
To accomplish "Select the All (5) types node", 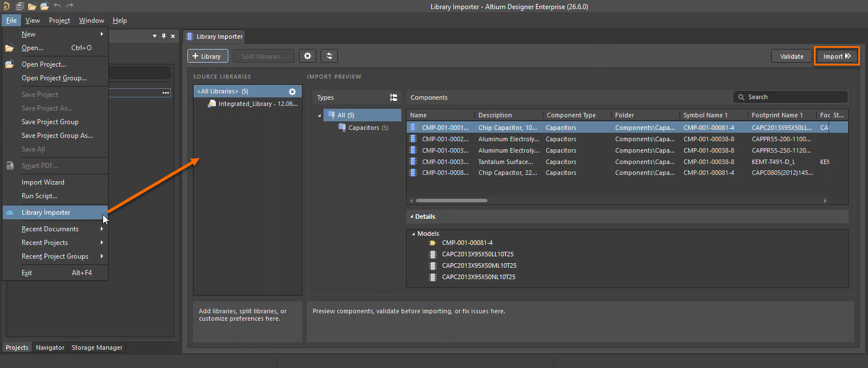I will 362,115.
